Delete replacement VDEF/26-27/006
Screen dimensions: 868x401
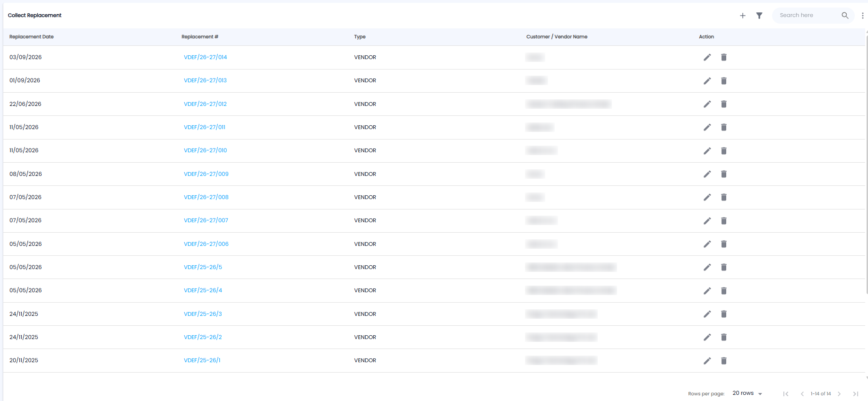pyautogui.click(x=724, y=244)
